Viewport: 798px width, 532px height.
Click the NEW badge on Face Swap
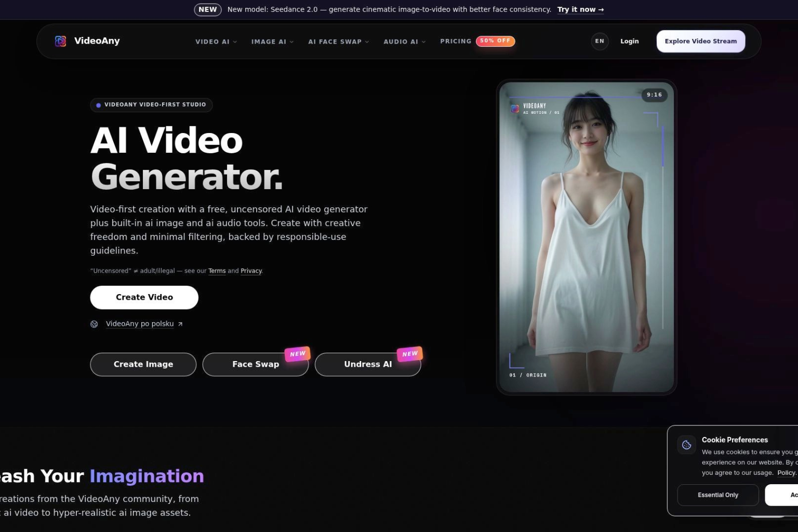coord(298,354)
